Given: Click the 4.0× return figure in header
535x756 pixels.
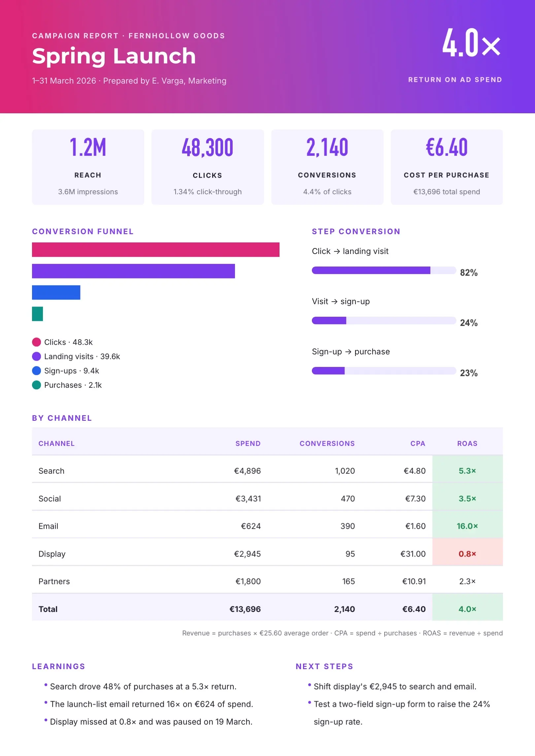Looking at the screenshot, I should pos(472,42).
